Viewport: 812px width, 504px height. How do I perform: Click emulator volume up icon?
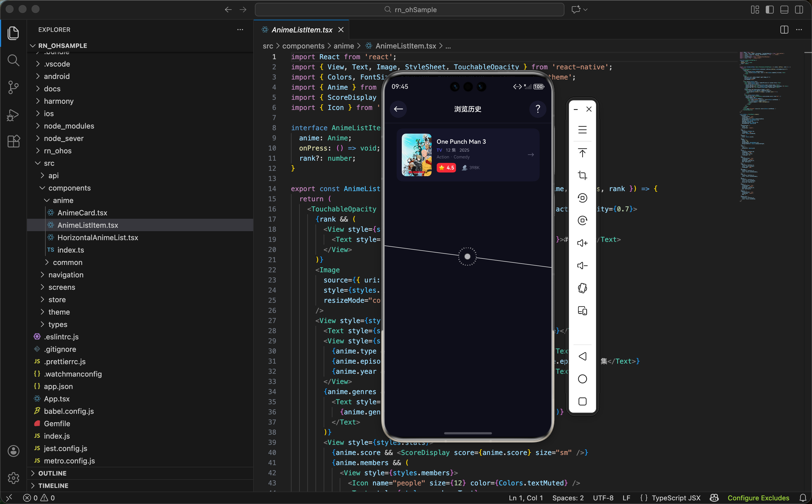point(582,243)
